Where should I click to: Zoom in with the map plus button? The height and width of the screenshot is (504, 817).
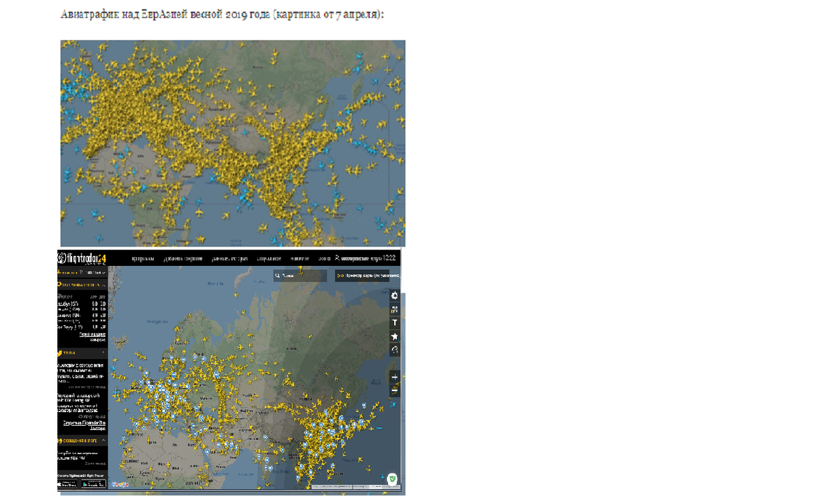coord(394,377)
